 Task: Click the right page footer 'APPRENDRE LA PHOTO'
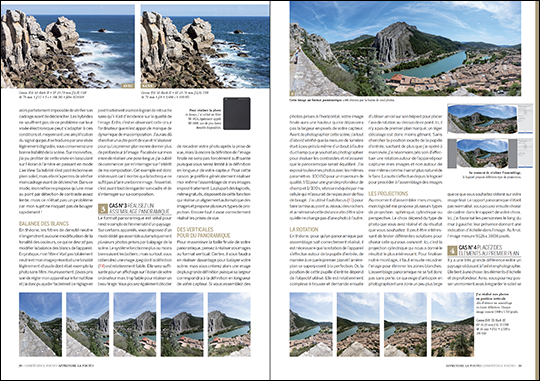pyautogui.click(x=463, y=365)
